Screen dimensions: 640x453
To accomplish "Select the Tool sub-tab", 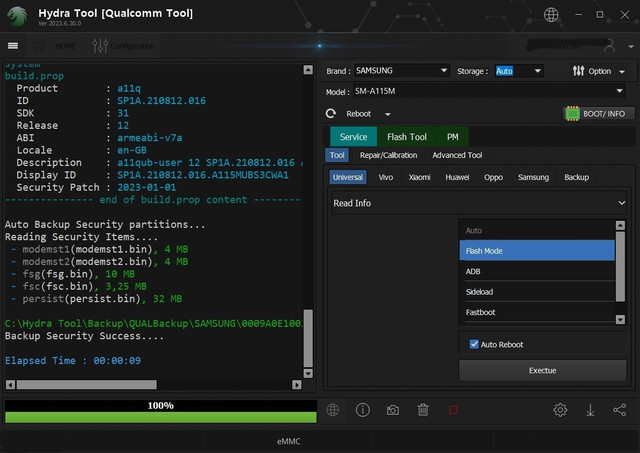I will (x=337, y=155).
